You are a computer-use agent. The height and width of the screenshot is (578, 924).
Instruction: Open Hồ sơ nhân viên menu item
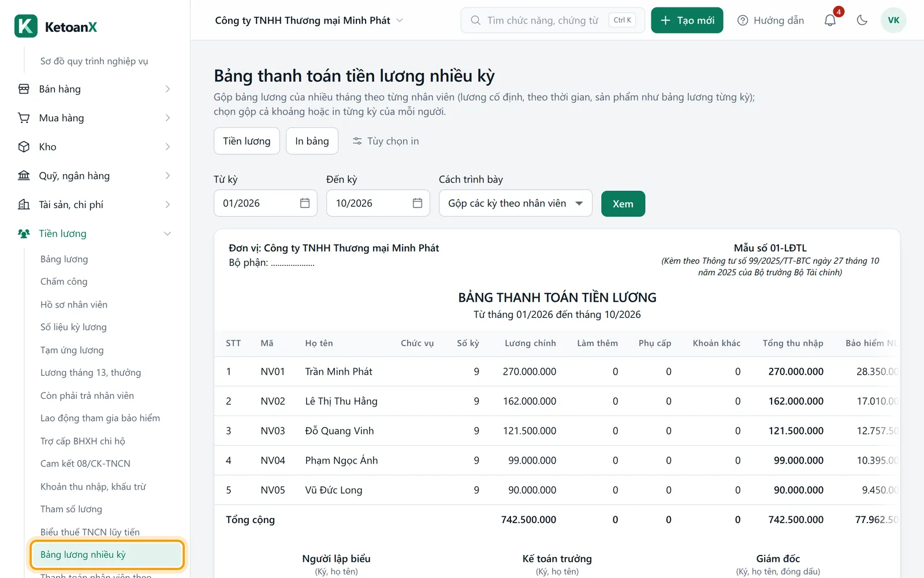[74, 305]
